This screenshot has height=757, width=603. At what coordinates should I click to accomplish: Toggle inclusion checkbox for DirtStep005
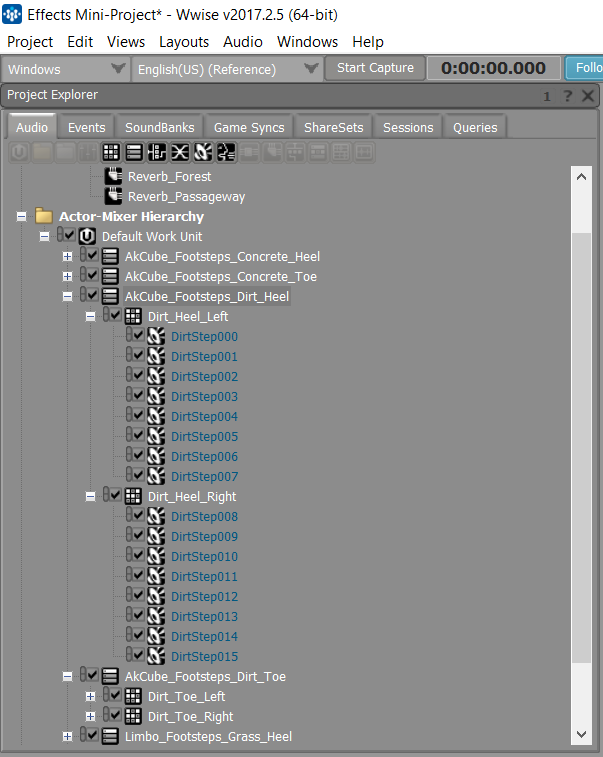139,435
